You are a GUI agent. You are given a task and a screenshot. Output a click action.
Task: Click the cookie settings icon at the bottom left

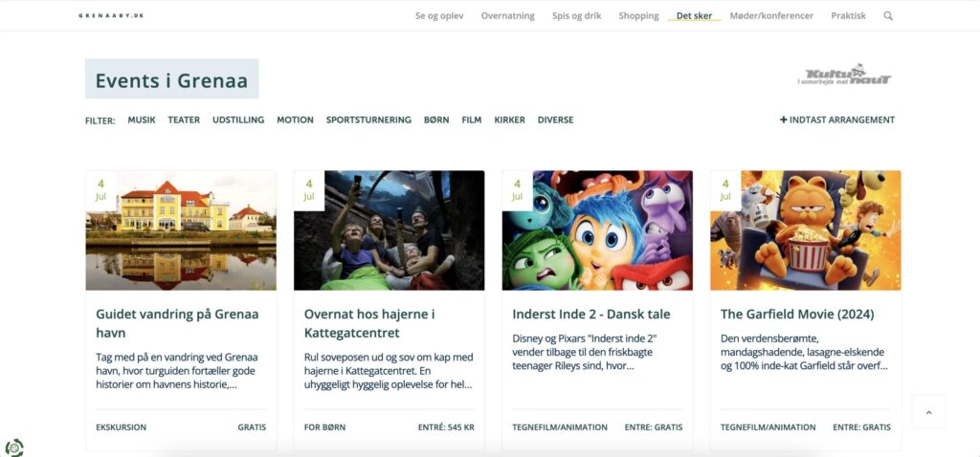[13, 447]
